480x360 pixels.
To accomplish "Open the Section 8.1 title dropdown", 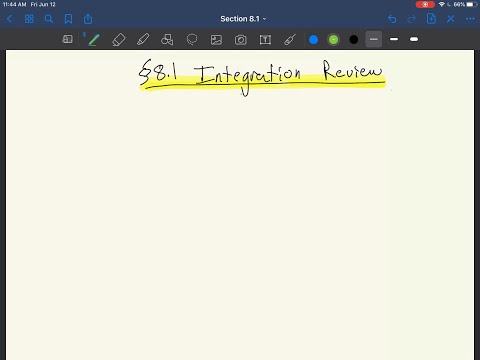I will pos(243,19).
